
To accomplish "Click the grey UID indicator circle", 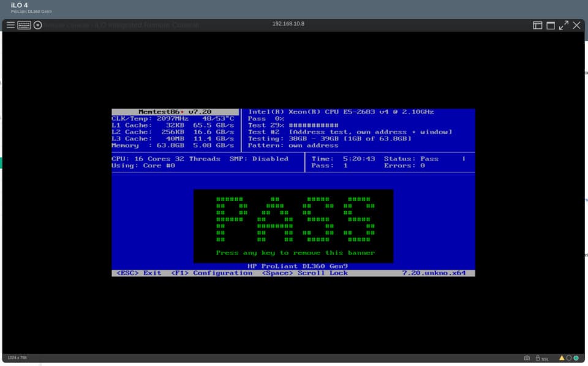I will tap(569, 358).
